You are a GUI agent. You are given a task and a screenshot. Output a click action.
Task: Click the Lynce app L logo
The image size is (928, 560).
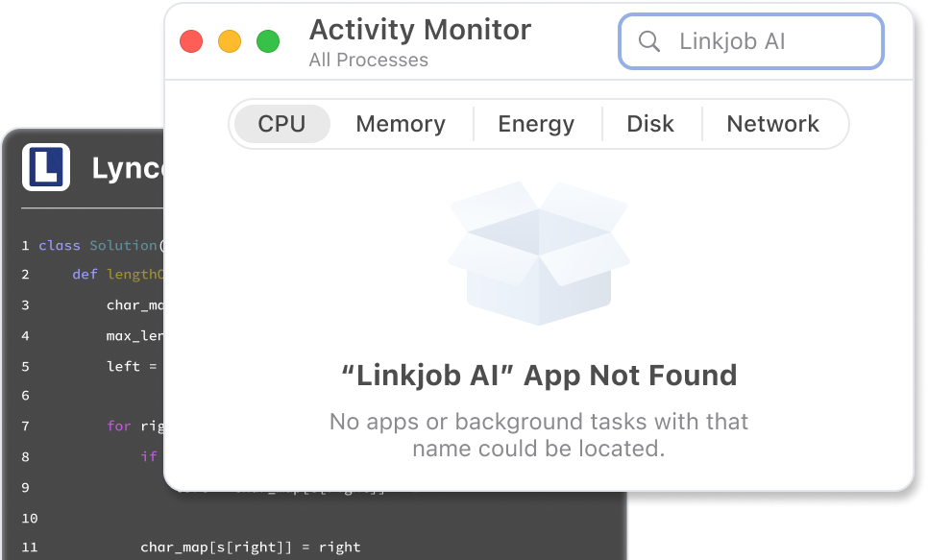pos(45,167)
